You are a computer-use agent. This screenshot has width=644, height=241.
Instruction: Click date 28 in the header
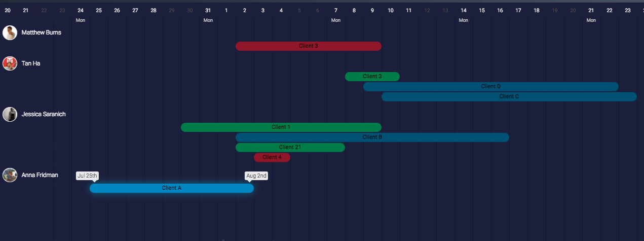[154, 10]
